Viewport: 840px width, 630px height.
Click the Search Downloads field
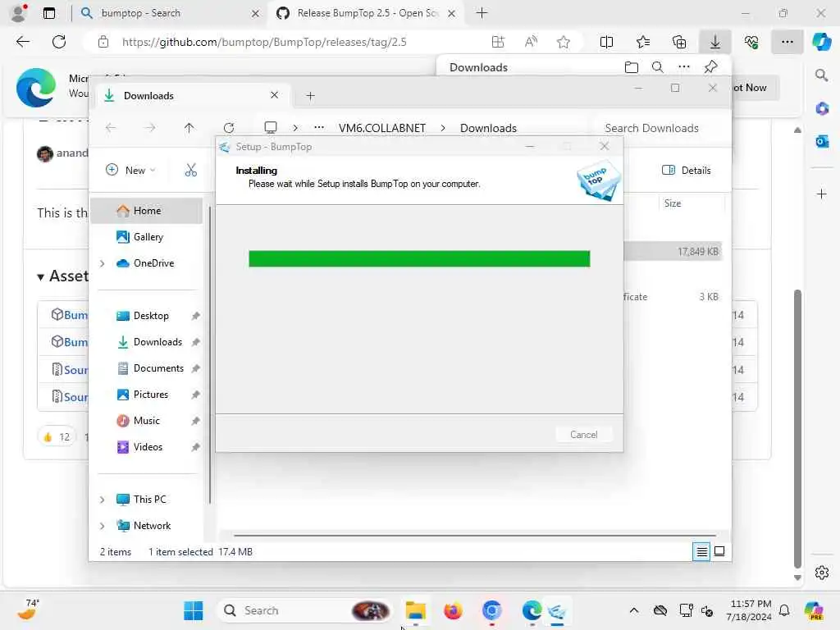661,128
